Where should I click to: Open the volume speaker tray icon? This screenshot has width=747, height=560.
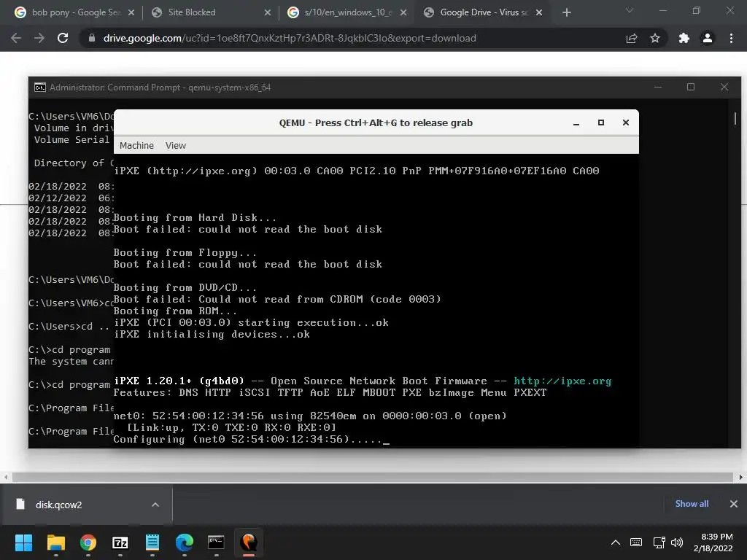(677, 542)
